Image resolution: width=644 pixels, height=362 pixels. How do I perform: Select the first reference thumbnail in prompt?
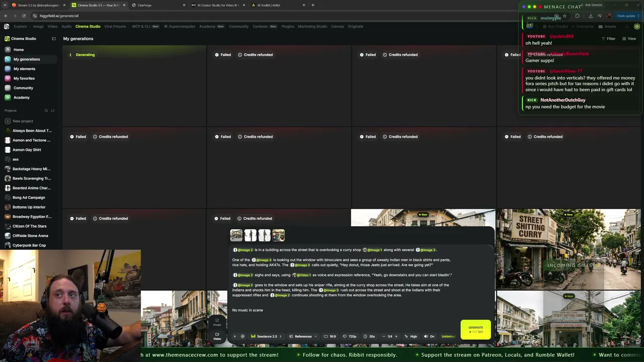tap(236, 235)
